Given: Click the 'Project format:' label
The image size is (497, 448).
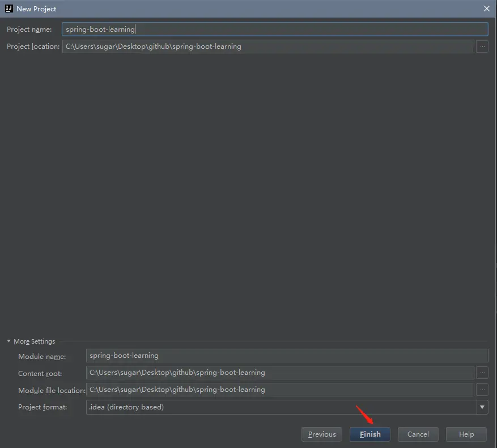Looking at the screenshot, I should pos(43,407).
